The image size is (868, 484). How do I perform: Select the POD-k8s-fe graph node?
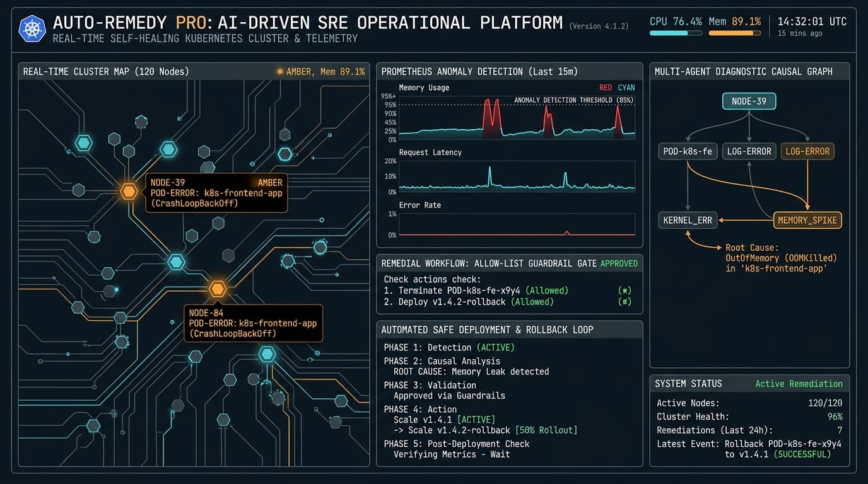[x=687, y=151]
